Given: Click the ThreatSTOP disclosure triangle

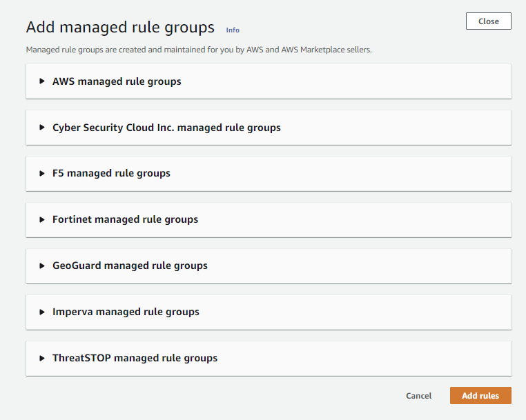Looking at the screenshot, I should [42, 358].
